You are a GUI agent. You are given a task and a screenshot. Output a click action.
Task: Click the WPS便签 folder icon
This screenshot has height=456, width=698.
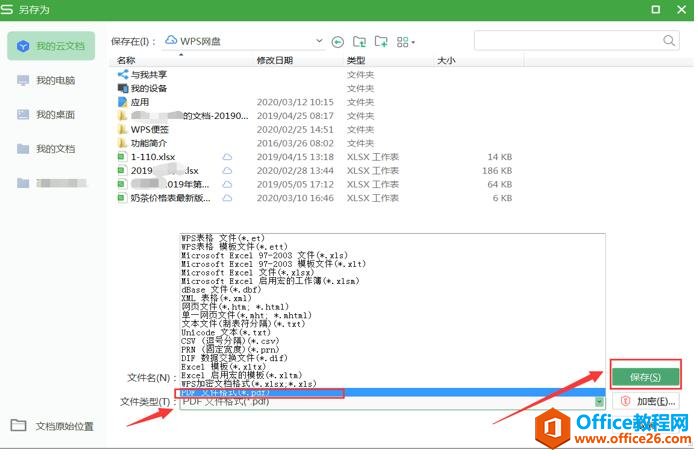pyautogui.click(x=122, y=129)
